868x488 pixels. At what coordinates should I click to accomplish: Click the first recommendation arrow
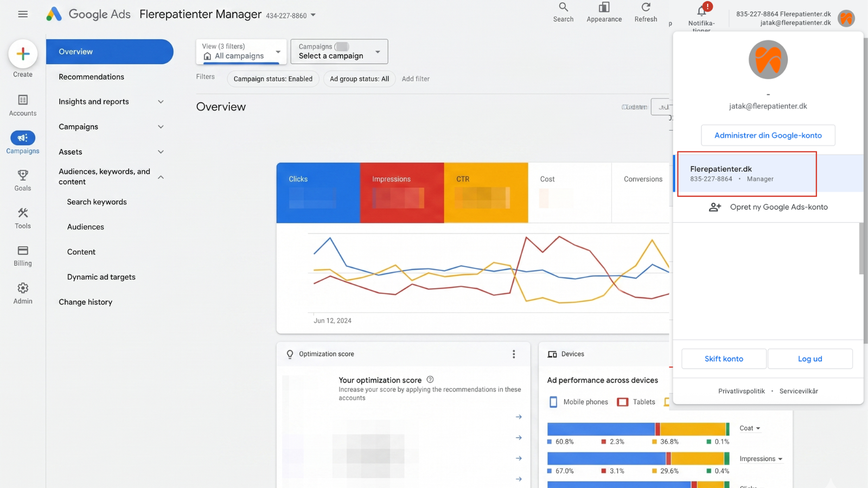click(x=519, y=417)
